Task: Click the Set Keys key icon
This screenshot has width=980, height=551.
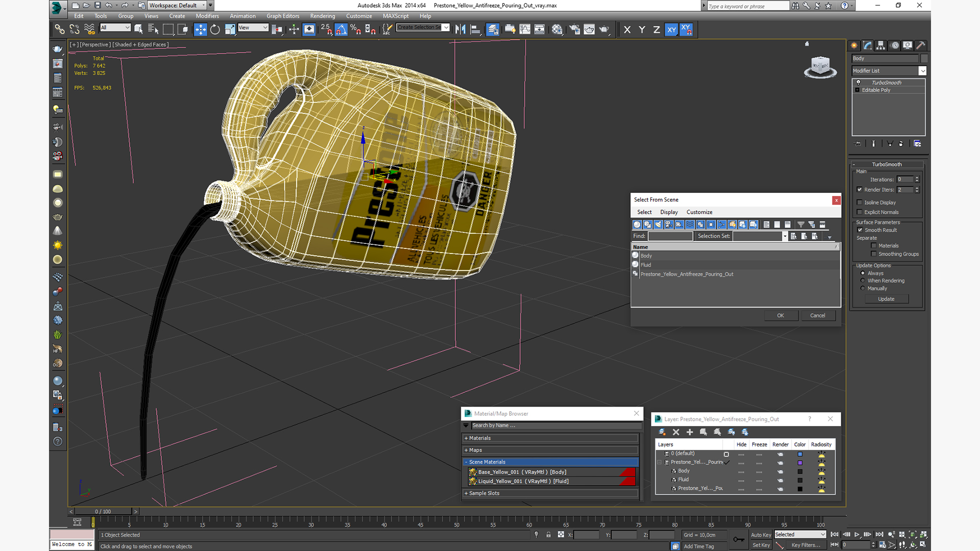Action: coord(739,539)
